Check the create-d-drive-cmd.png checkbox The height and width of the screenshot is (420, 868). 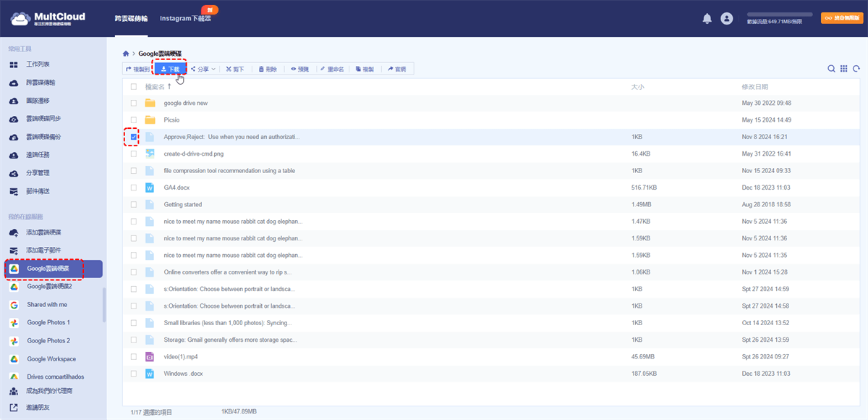(134, 154)
